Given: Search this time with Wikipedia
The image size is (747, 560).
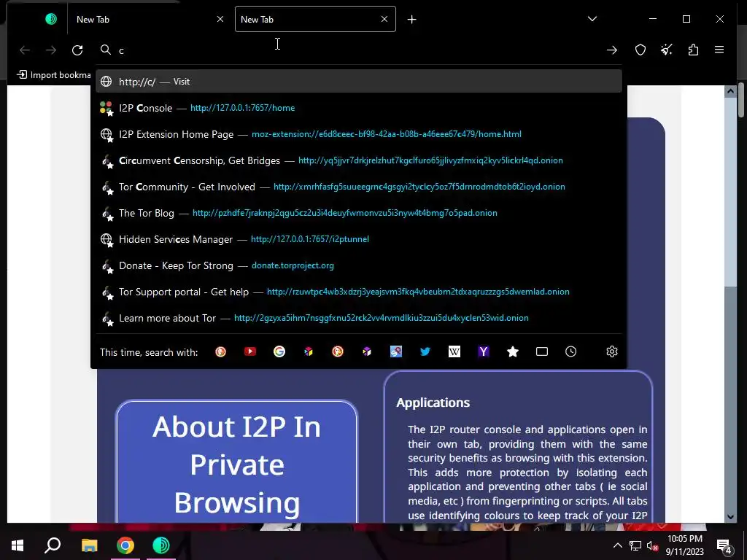Looking at the screenshot, I should click(454, 352).
